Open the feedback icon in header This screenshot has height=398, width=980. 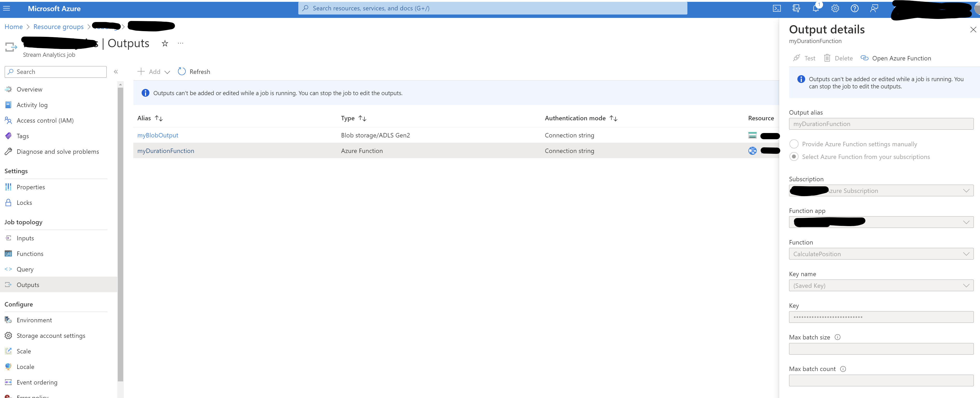pos(874,8)
